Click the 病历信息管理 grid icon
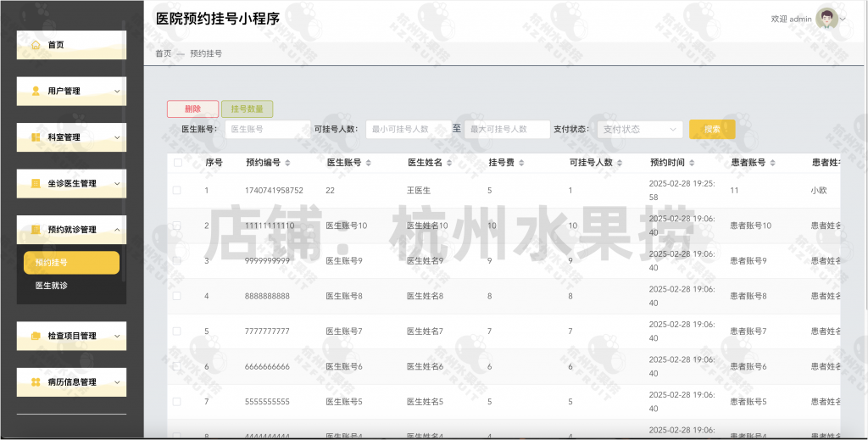Image resolution: width=868 pixels, height=440 pixels. (x=36, y=382)
